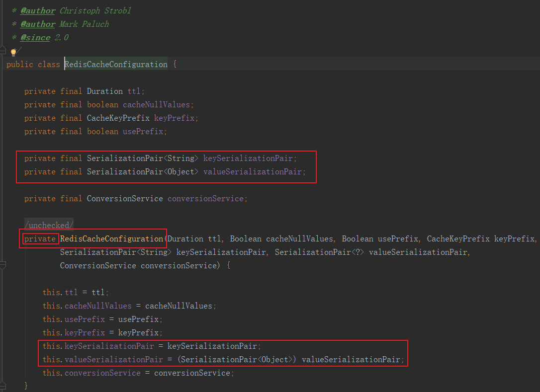Click the @author tag before Mark Paluch
The image size is (540, 392).
click(37, 24)
